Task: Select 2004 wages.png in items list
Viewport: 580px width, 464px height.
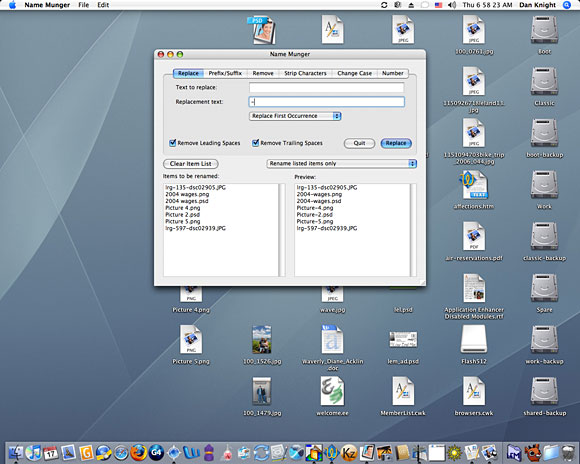Action: point(187,194)
